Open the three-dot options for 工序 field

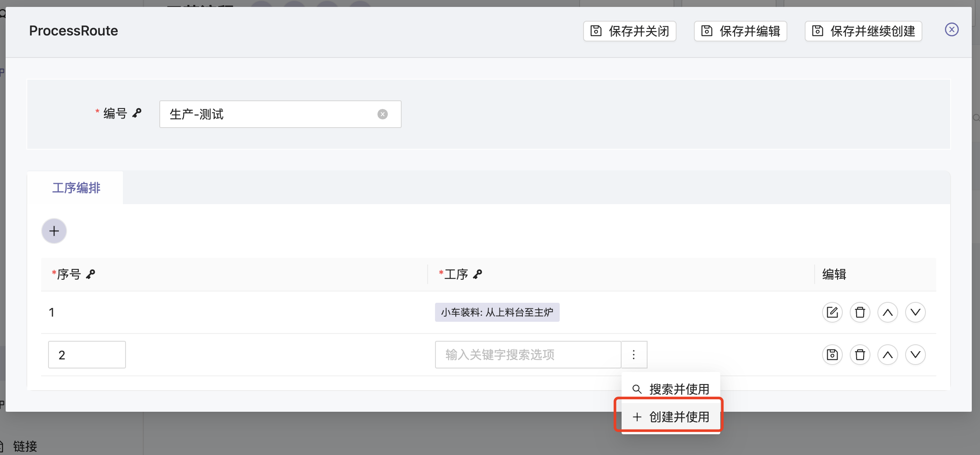[x=634, y=355]
